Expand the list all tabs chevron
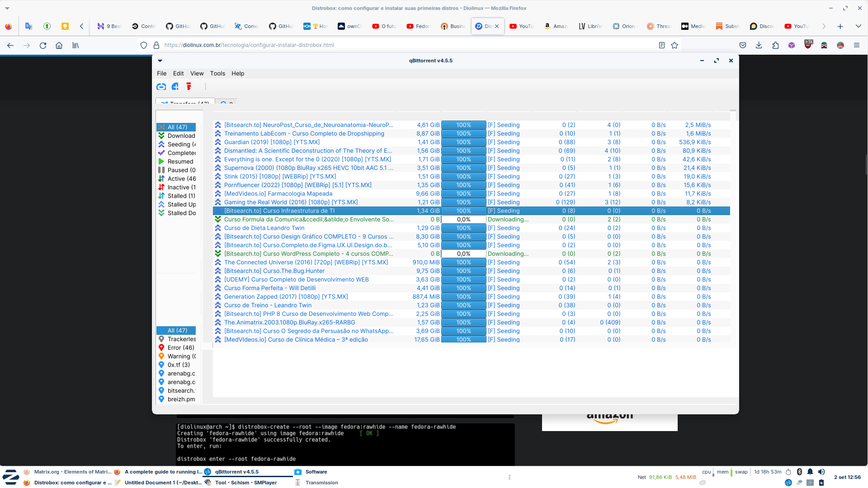Screen dimensions: 868x488 pos(858,26)
